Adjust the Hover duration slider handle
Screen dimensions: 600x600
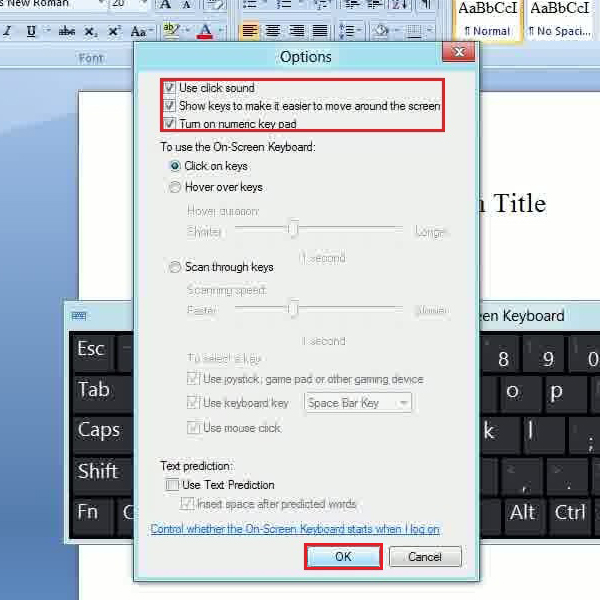(x=293, y=228)
